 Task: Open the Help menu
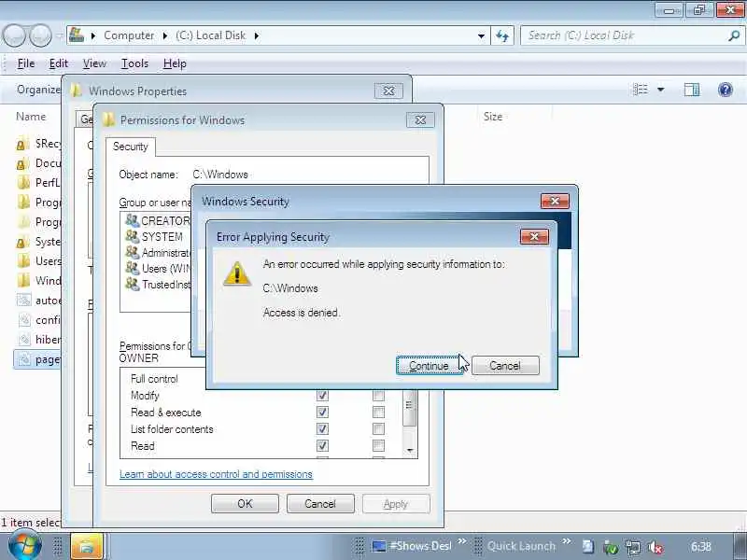click(175, 63)
